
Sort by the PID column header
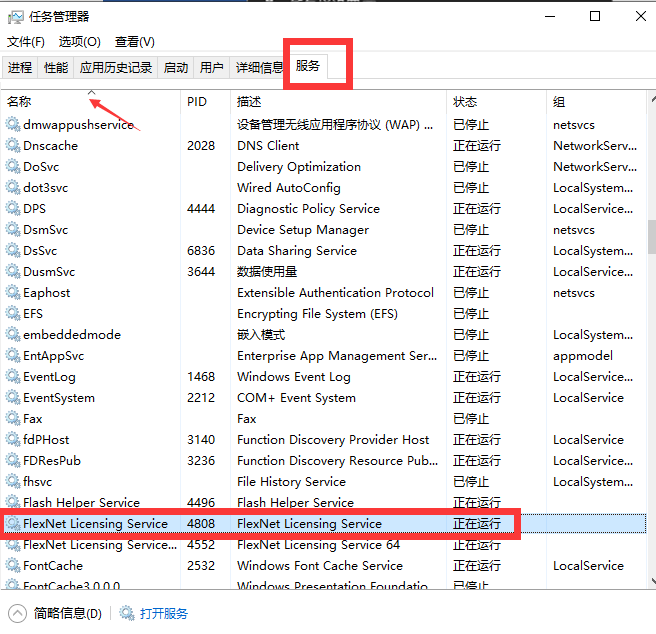205,101
